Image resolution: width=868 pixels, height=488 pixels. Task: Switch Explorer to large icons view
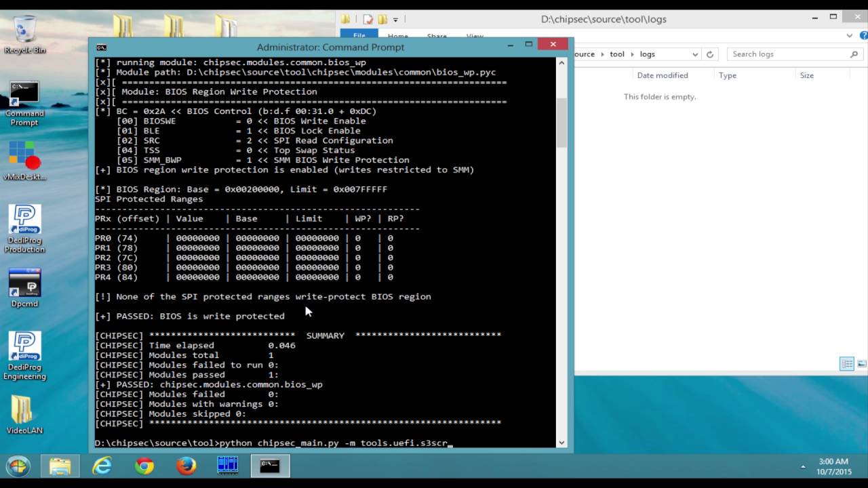861,364
